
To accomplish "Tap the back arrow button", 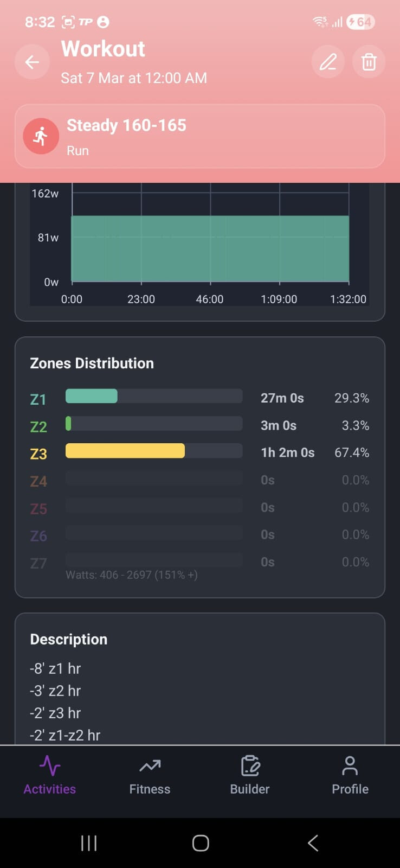I will coord(33,62).
